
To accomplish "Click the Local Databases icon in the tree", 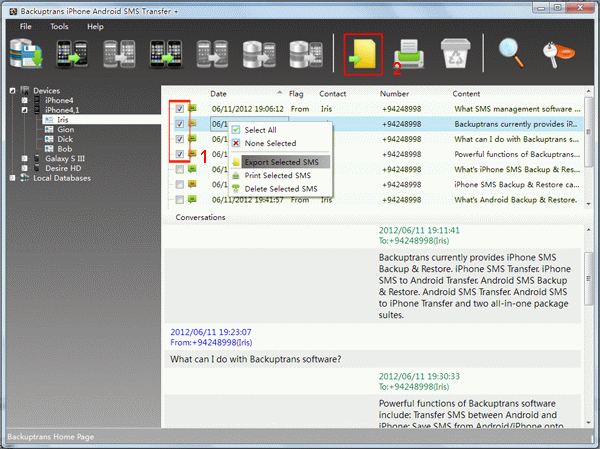I will pos(25,178).
